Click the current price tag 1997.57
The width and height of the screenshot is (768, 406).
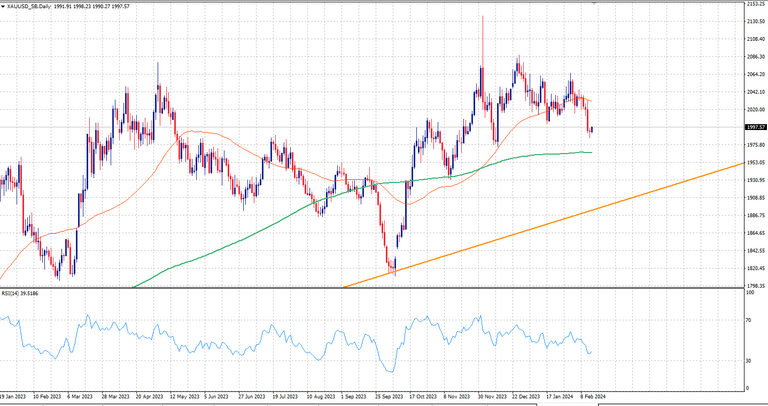click(x=755, y=128)
